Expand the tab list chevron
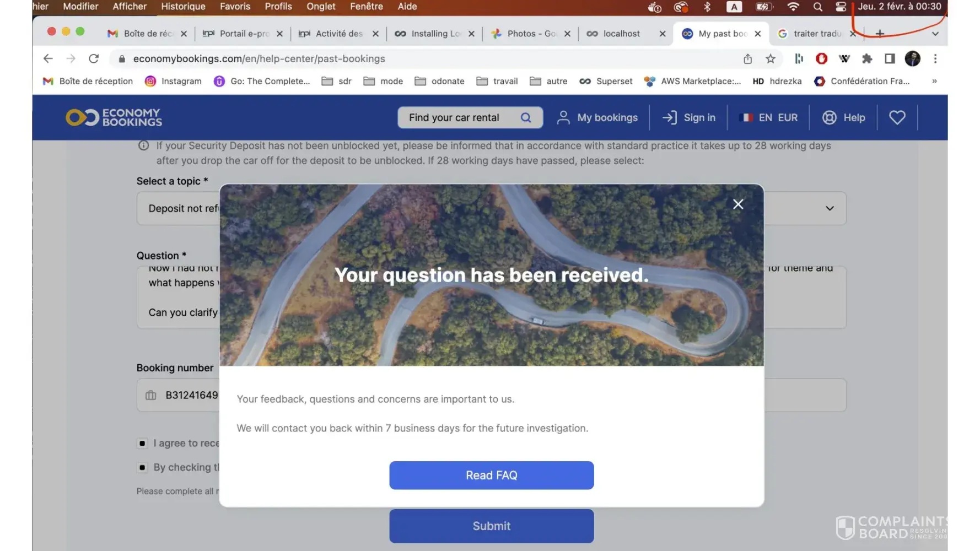 (x=935, y=34)
